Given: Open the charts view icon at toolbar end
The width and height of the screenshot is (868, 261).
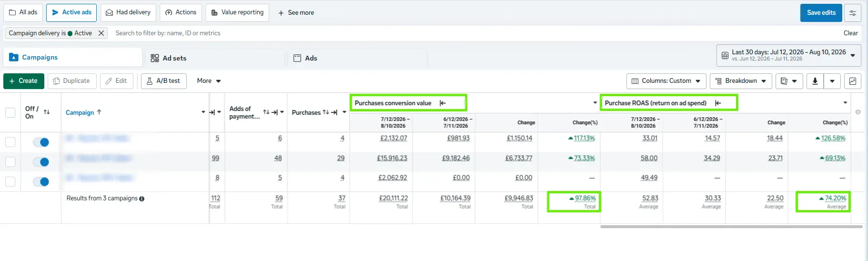Looking at the screenshot, I should pyautogui.click(x=852, y=81).
